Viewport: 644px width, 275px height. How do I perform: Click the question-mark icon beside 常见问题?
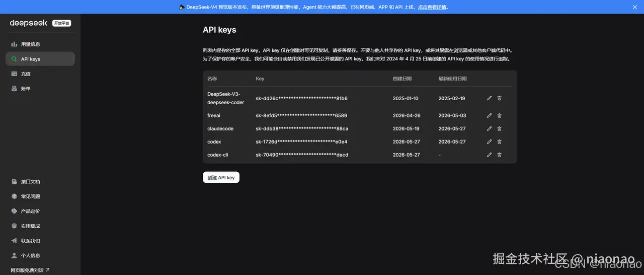pos(15,196)
